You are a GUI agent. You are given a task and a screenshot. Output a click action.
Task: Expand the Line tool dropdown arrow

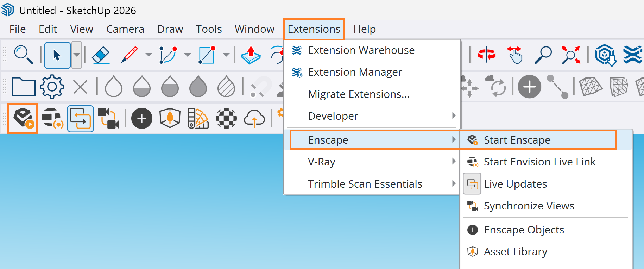coord(149,55)
